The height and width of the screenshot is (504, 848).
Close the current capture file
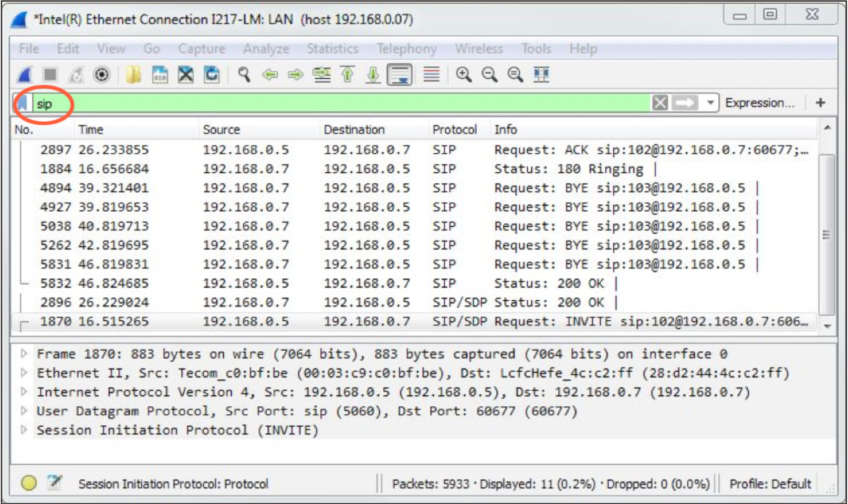pos(185,75)
